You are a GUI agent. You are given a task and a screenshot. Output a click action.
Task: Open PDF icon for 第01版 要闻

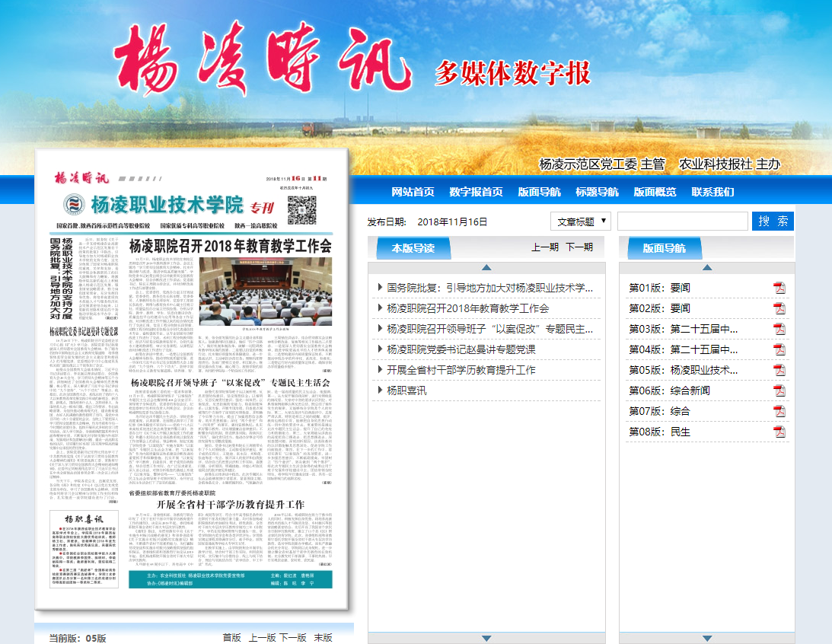point(779,288)
